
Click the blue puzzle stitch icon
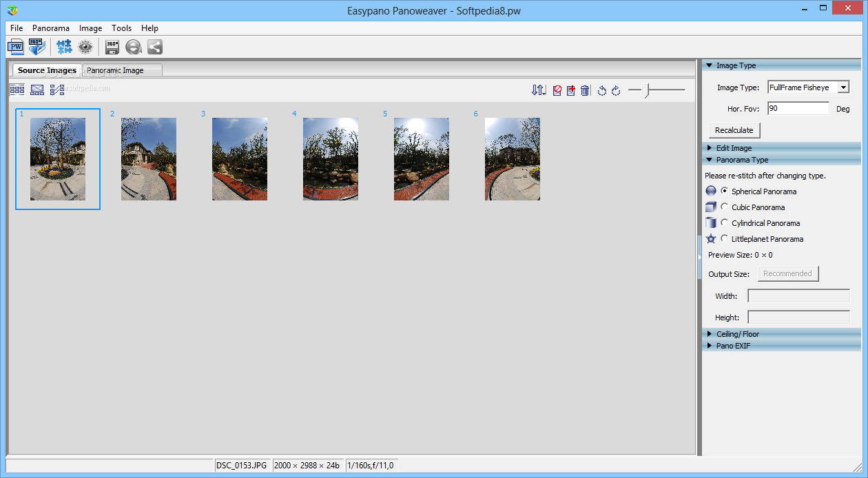[64, 47]
